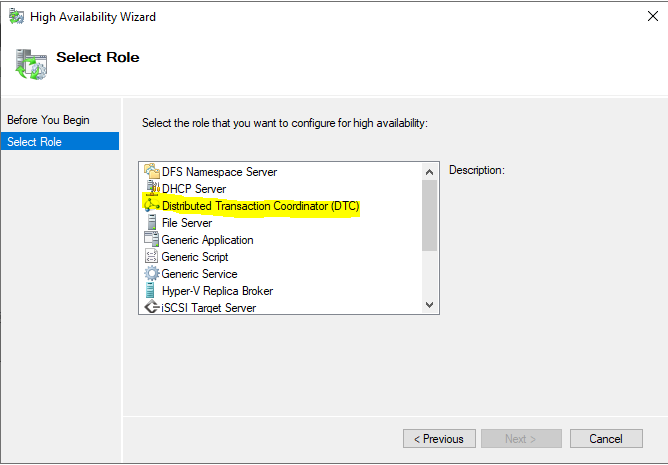
Task: Click the role list scrollbar thumb
Action: point(429,215)
